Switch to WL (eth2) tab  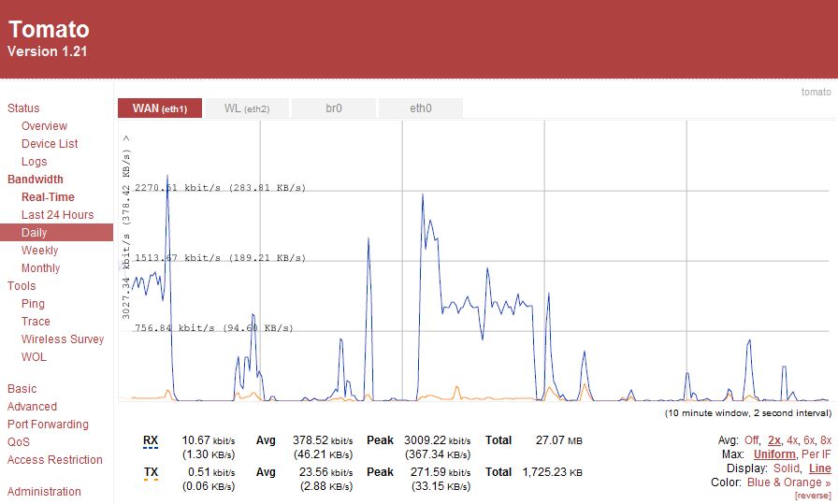pyautogui.click(x=247, y=108)
